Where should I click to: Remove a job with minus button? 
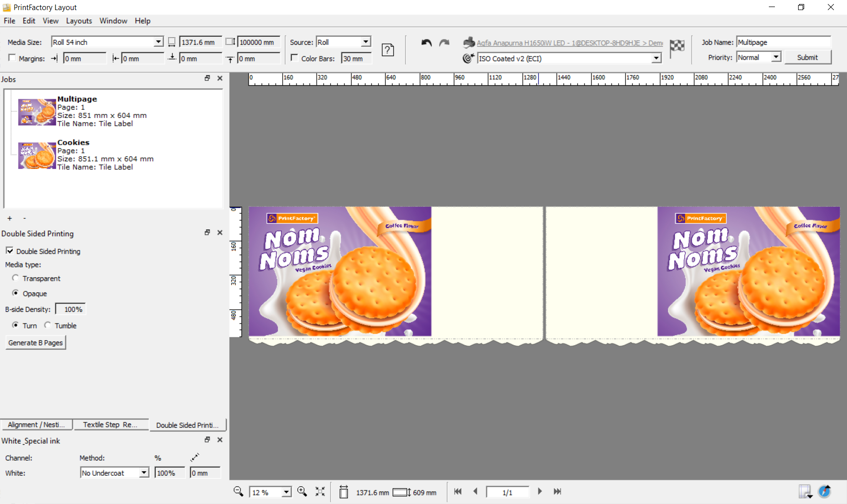click(24, 218)
